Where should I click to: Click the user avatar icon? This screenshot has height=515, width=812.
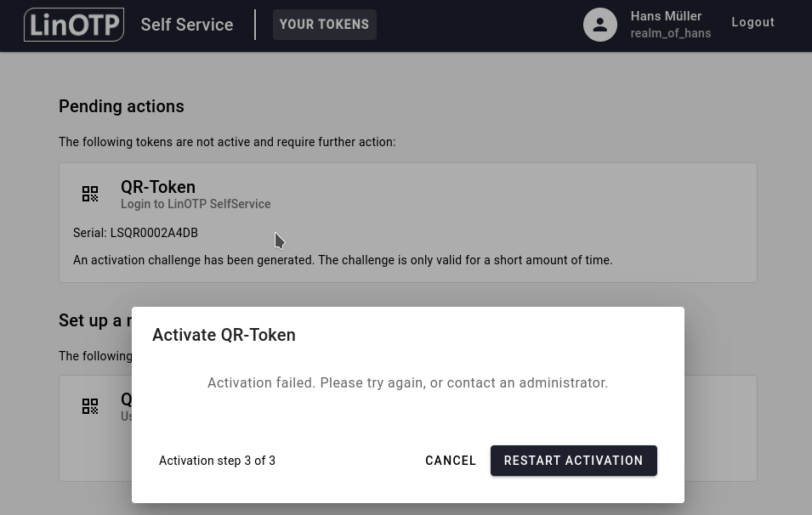[599, 25]
